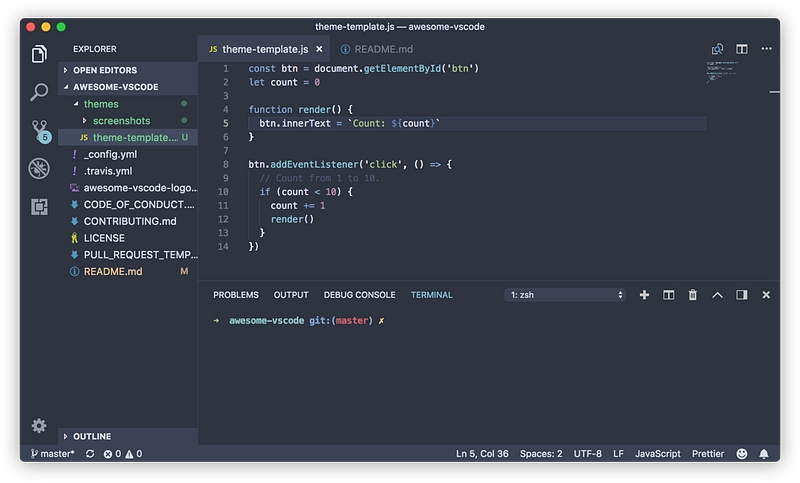Add a new terminal with plus icon
Screen dimensions: 800x483
coord(644,295)
